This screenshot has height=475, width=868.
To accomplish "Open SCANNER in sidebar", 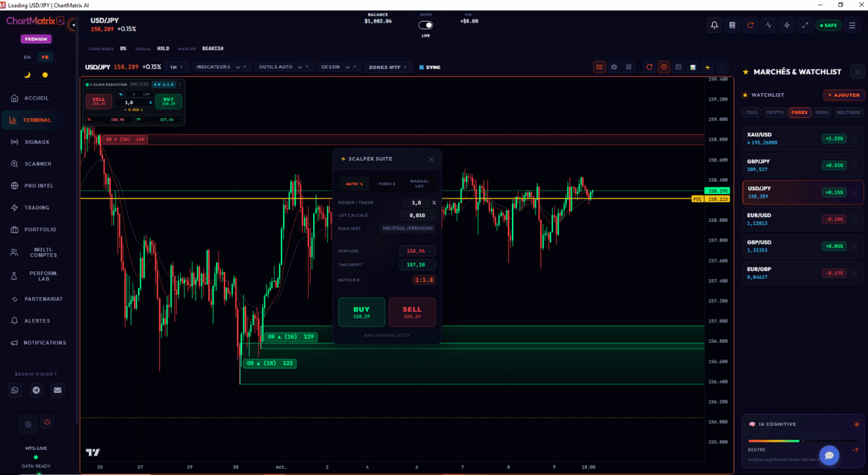I will pos(39,164).
